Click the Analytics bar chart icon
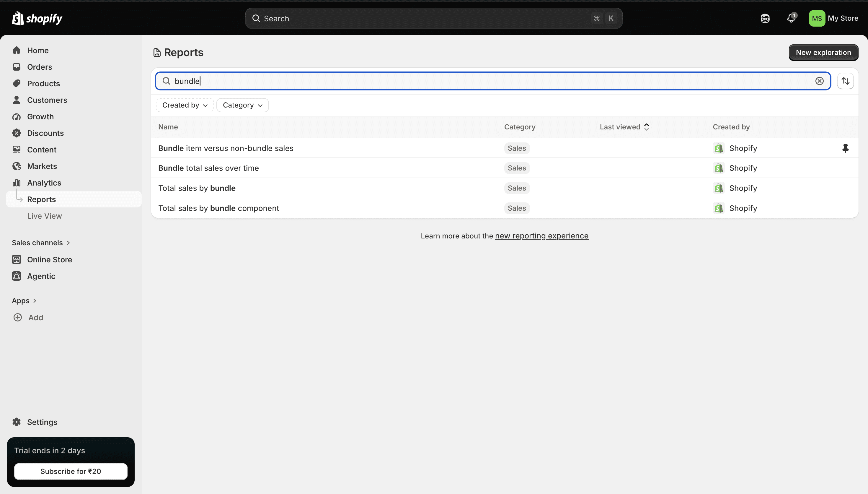This screenshot has height=494, width=868. coord(17,183)
